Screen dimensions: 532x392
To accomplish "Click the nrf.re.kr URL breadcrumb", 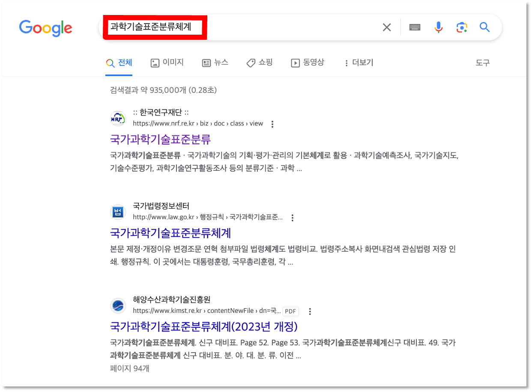I will click(198, 124).
